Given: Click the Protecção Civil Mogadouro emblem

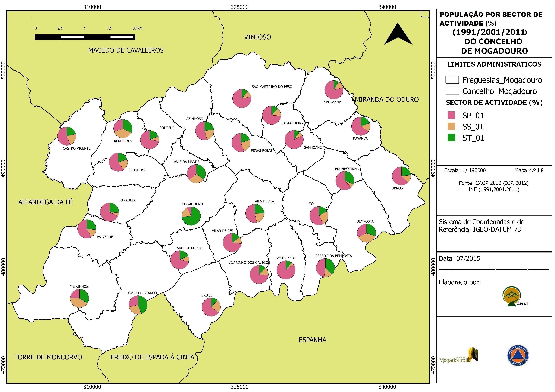Looking at the screenshot, I should tap(517, 356).
